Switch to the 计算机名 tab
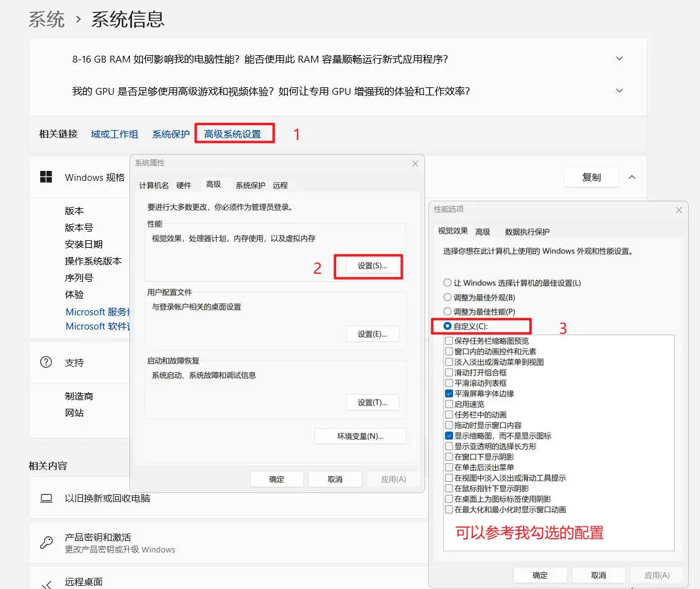This screenshot has height=589, width=700. pyautogui.click(x=155, y=184)
